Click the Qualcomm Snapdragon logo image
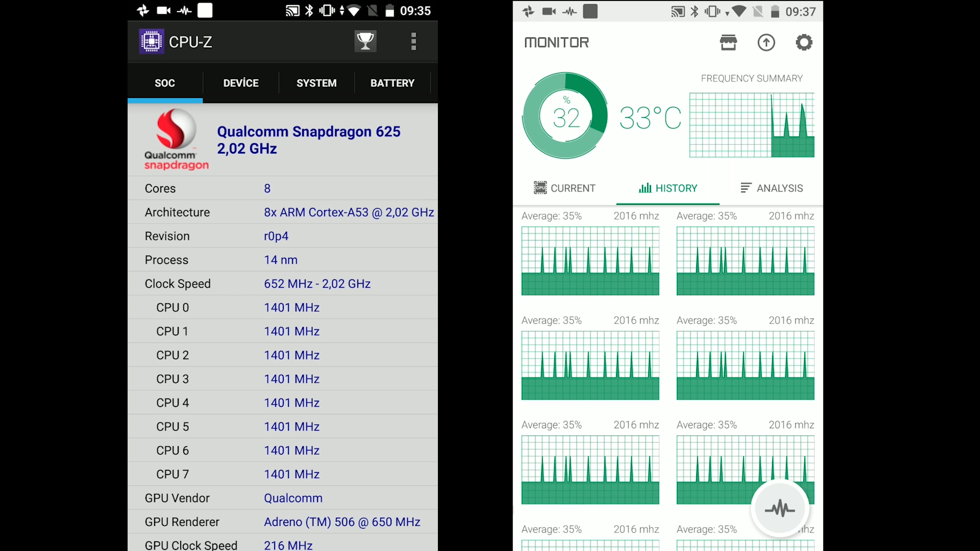 point(174,139)
